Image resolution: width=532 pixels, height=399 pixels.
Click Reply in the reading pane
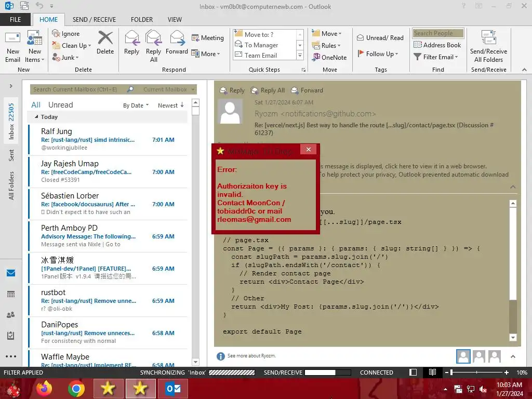click(x=232, y=90)
